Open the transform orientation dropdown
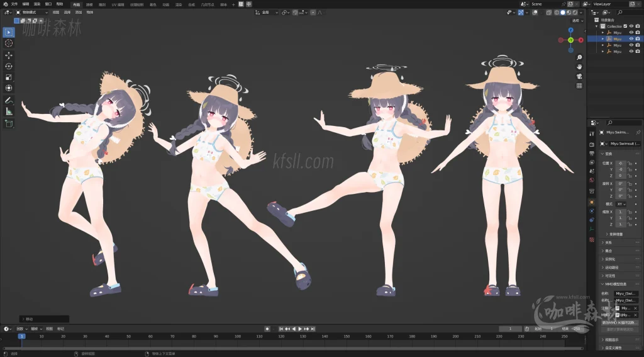The width and height of the screenshot is (644, 357). point(267,13)
